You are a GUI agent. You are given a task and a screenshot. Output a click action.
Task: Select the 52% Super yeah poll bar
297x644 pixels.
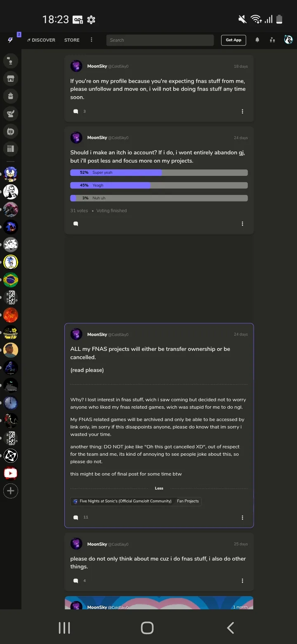[x=159, y=173]
